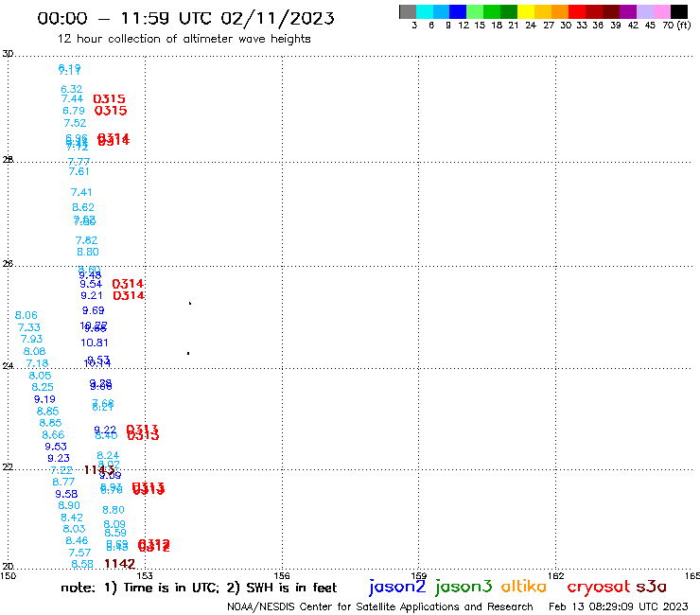The width and height of the screenshot is (700, 615).
Task: Select the black swatch ending the scale
Action: [679, 11]
